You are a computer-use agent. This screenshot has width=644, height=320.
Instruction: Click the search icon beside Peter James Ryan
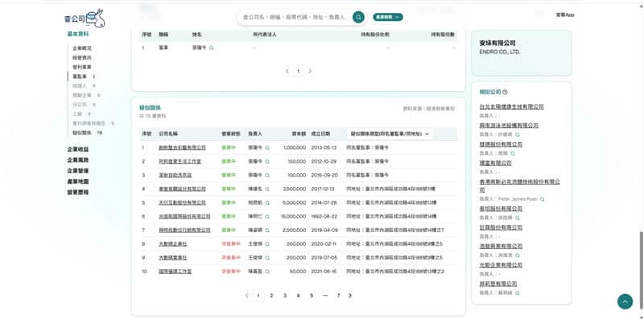click(542, 199)
